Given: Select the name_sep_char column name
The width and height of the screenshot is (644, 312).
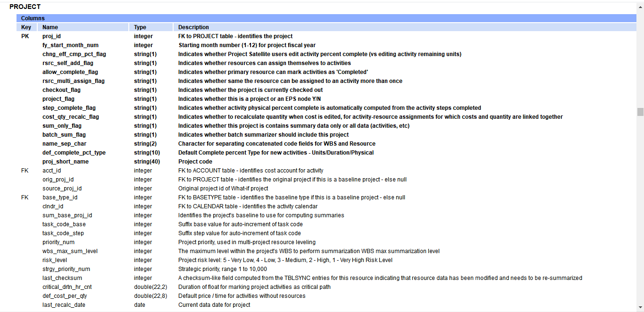Looking at the screenshot, I should [x=64, y=144].
